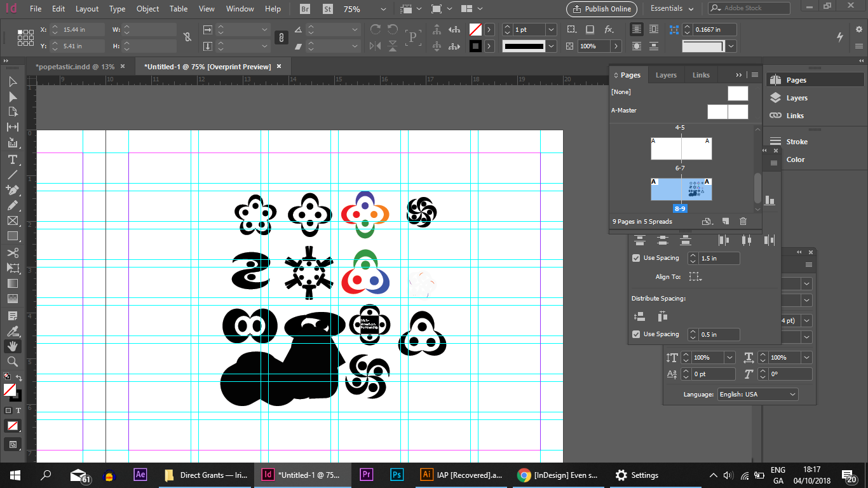Select the Eyedropper tool
This screenshot has height=488, width=868.
[11, 330]
